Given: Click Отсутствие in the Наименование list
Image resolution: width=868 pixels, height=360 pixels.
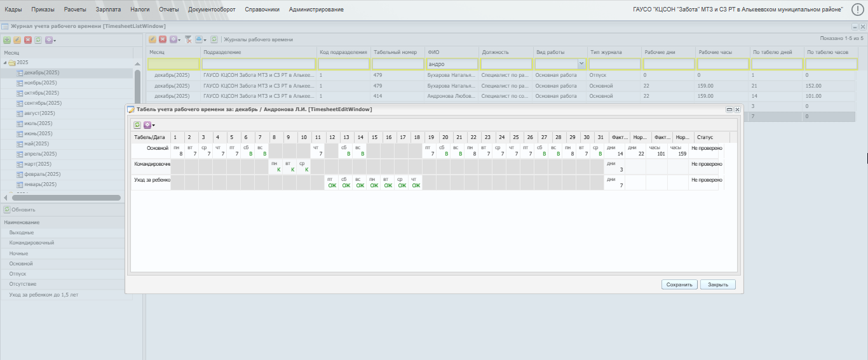Looking at the screenshot, I should click(23, 284).
